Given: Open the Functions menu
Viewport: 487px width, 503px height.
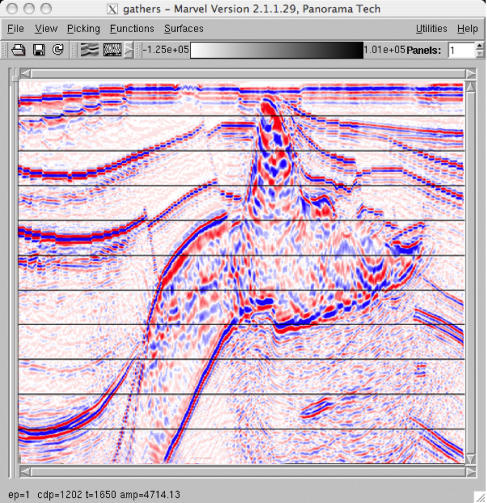Looking at the screenshot, I should pos(132,29).
